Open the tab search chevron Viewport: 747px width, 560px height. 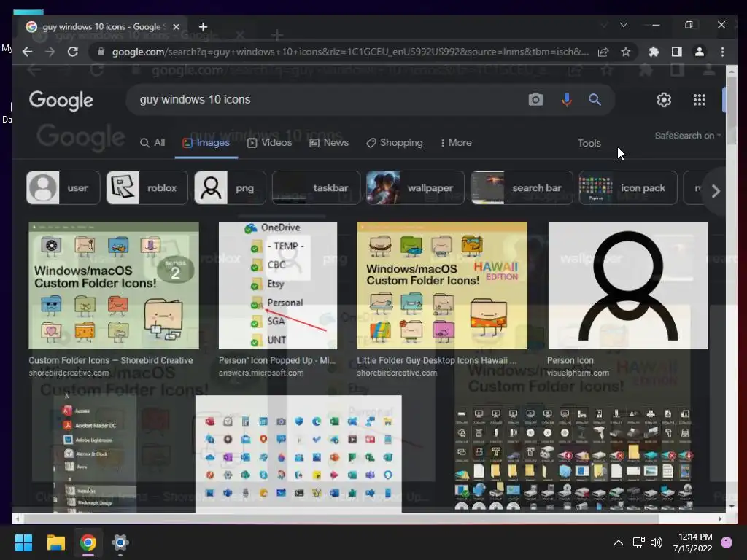(x=623, y=25)
